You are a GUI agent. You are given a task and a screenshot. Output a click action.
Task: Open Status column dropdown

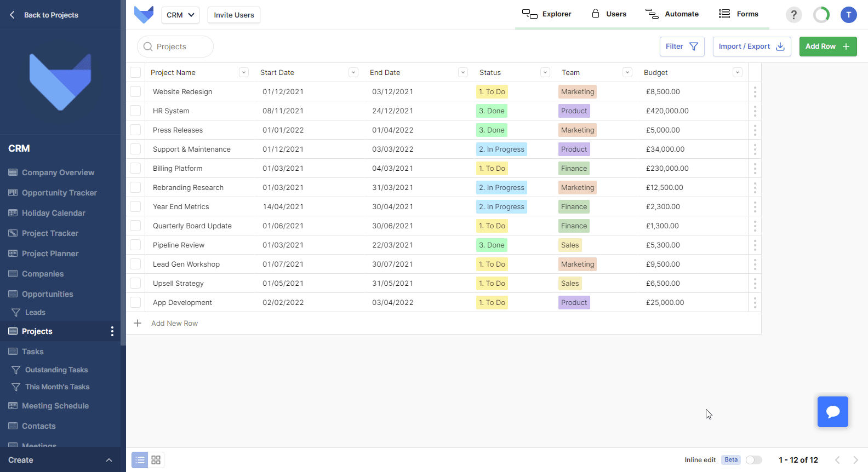point(545,72)
